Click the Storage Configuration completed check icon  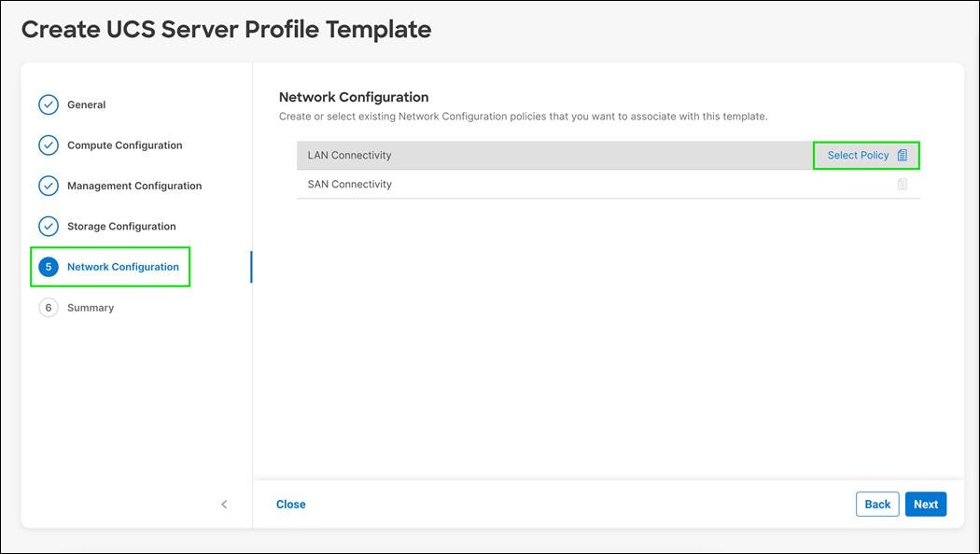click(x=49, y=226)
